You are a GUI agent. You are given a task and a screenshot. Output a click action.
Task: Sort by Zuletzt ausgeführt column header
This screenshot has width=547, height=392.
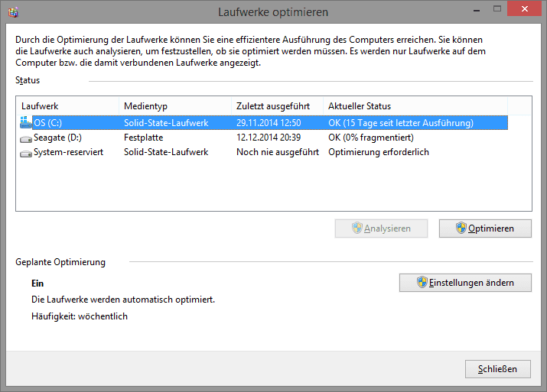277,106
